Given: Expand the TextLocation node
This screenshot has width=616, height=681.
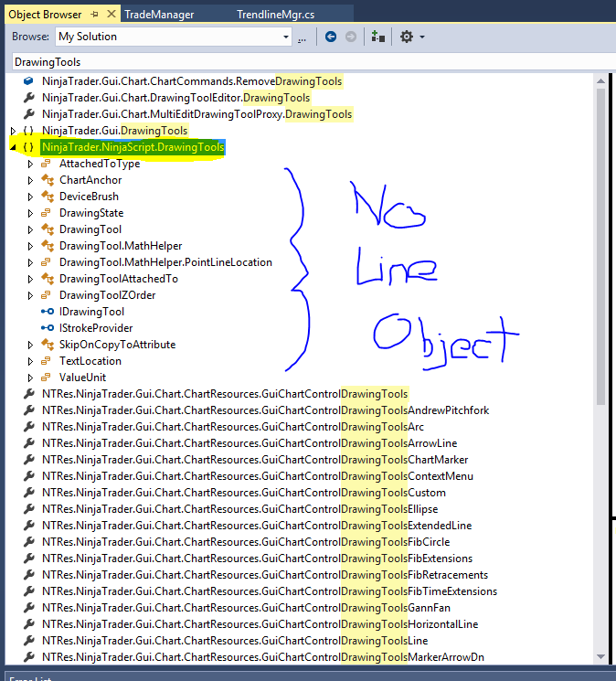Looking at the screenshot, I should 30,361.
